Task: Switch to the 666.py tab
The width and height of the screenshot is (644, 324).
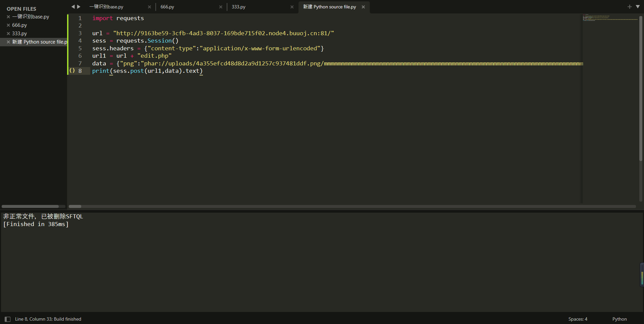Action: pos(167,7)
